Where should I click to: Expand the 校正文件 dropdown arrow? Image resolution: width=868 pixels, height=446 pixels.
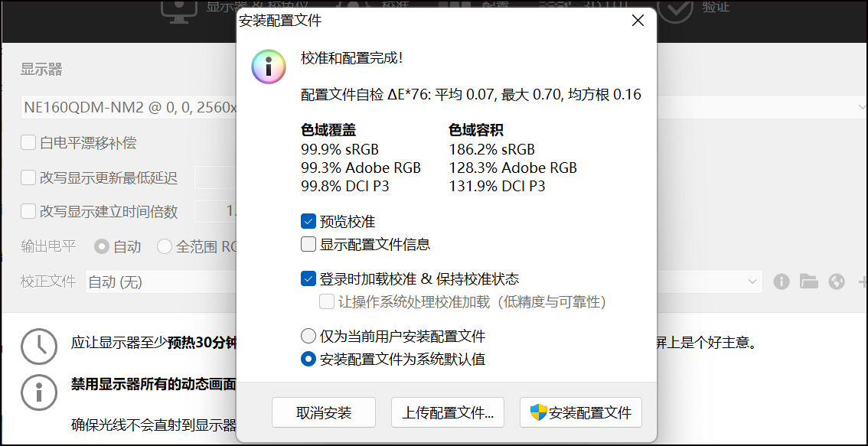pyautogui.click(x=752, y=282)
